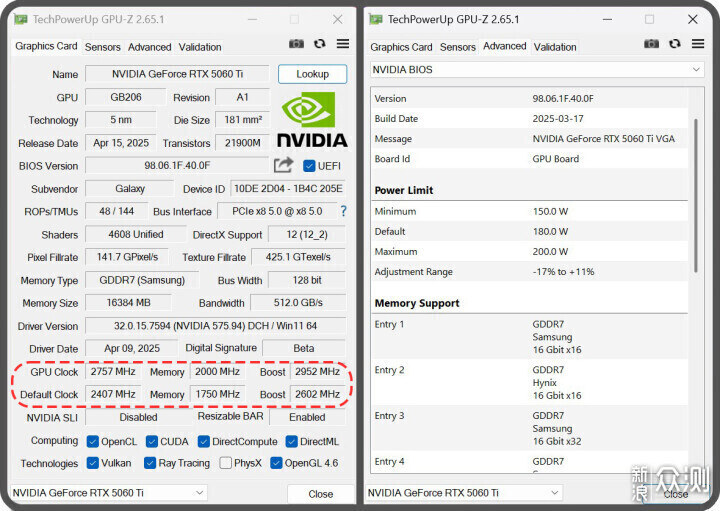This screenshot has height=511, width=720.
Task: Click the BIOS Version field 98.06.1F.40.0F
Action: (177, 165)
